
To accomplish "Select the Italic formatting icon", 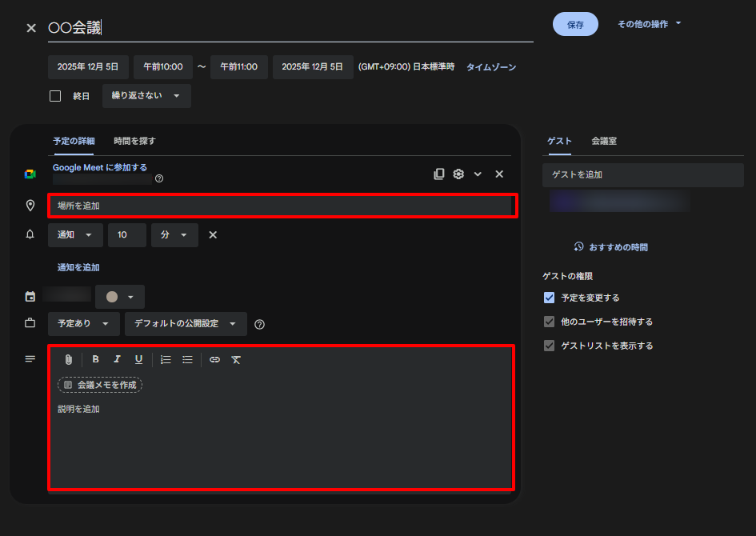I will [x=117, y=359].
